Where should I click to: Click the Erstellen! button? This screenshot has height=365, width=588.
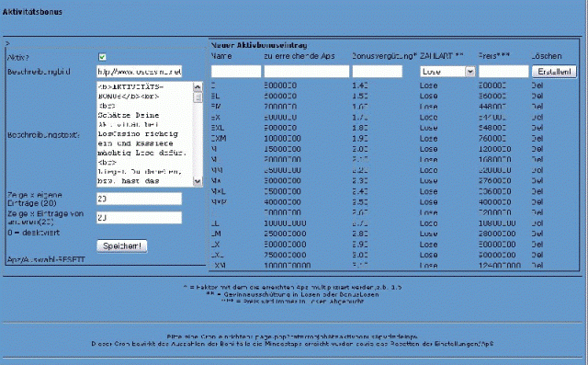click(554, 72)
